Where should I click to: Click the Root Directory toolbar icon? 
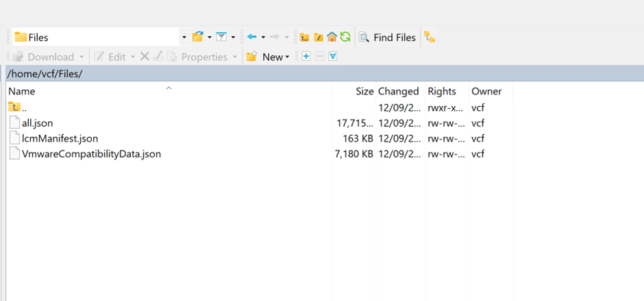pos(318,37)
